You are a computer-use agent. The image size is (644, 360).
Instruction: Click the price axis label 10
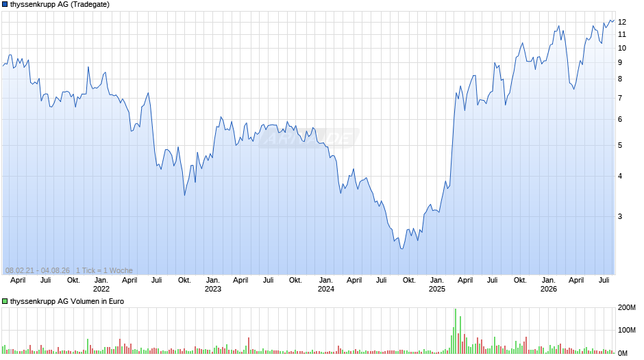coord(622,48)
